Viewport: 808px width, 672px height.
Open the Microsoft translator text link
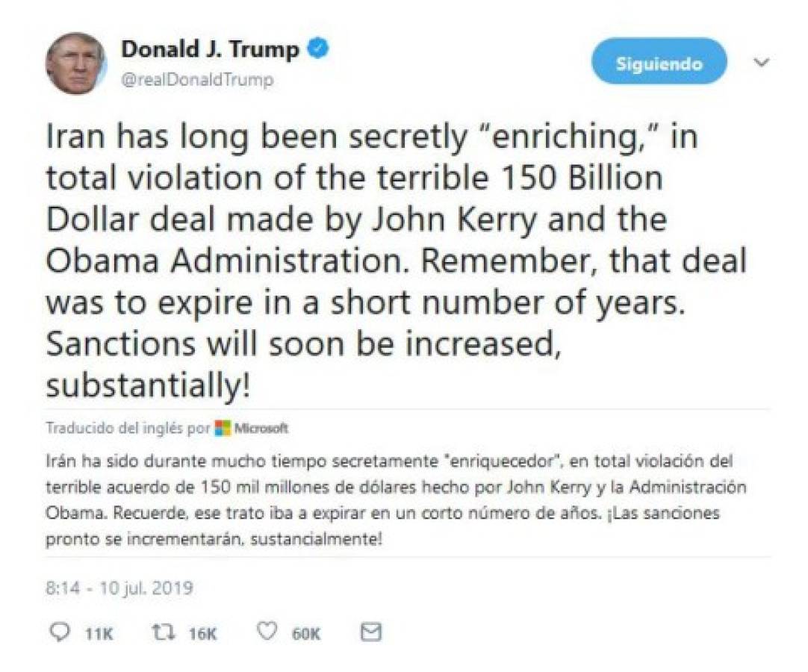coord(261,429)
